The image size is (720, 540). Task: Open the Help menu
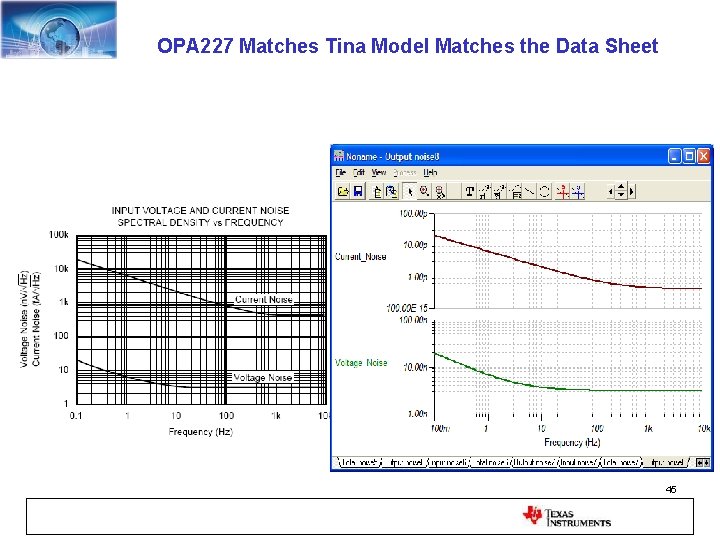pyautogui.click(x=430, y=173)
